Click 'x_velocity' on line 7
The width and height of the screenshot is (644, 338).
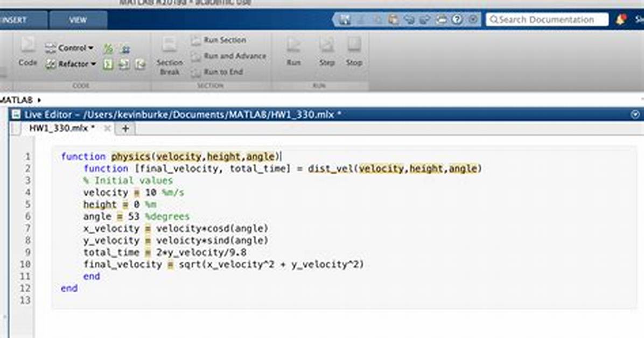pyautogui.click(x=111, y=228)
